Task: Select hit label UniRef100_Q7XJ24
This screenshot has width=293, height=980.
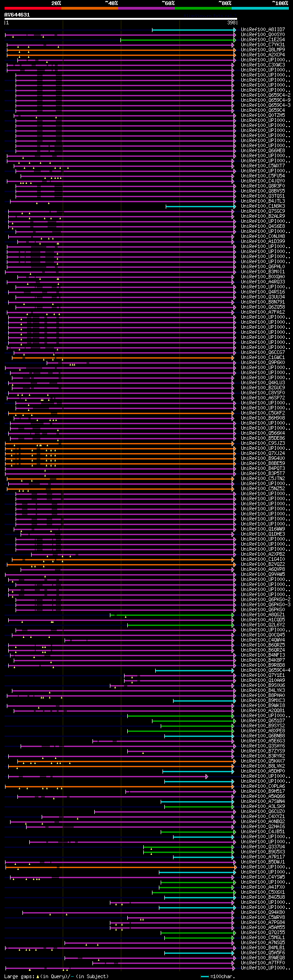Action: (x=263, y=453)
